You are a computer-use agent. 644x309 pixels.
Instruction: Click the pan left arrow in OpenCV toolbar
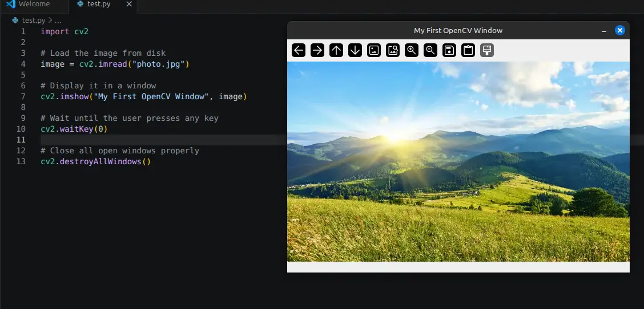[x=299, y=50]
